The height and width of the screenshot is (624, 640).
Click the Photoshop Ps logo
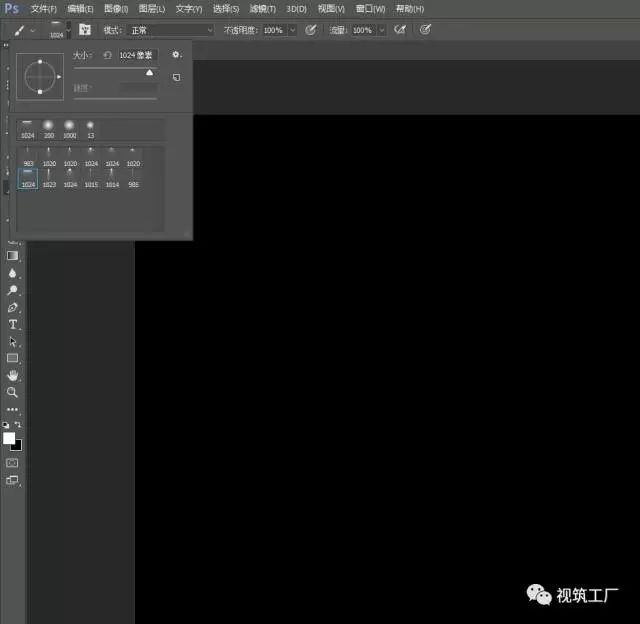(11, 9)
